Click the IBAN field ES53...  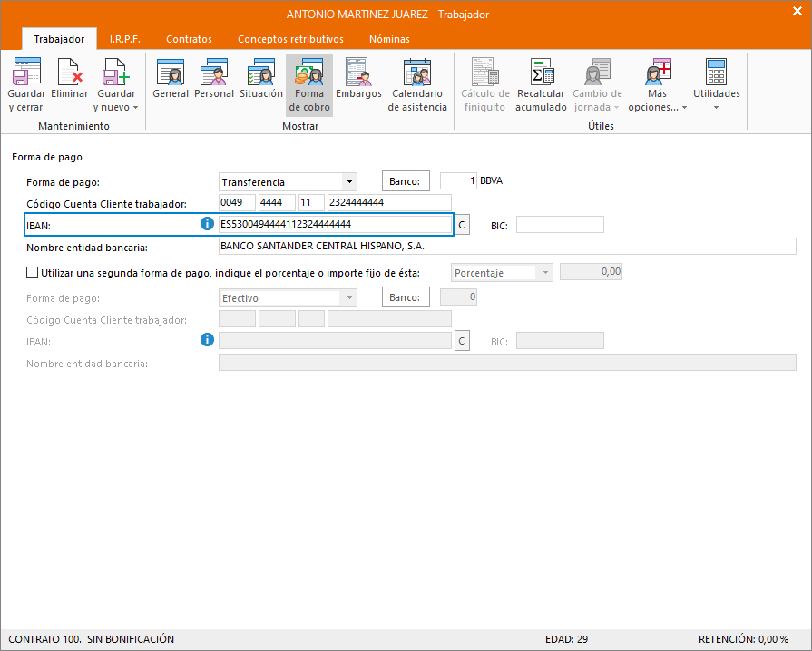click(x=335, y=224)
